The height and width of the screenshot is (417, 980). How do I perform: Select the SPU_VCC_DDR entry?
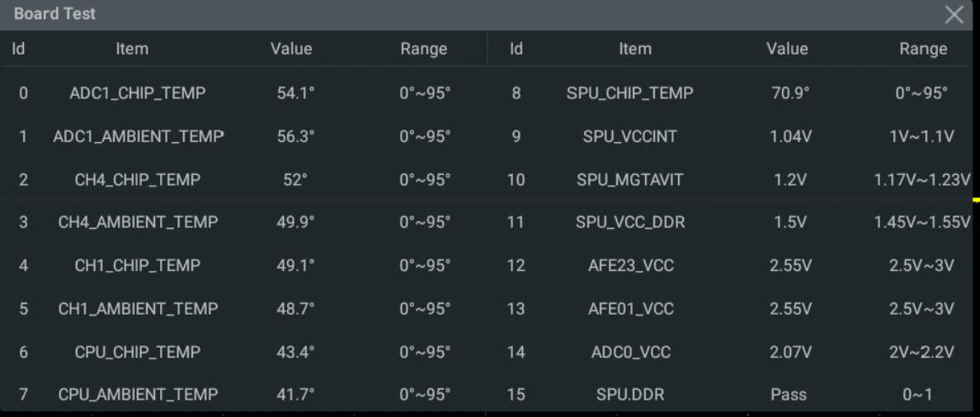(x=630, y=222)
